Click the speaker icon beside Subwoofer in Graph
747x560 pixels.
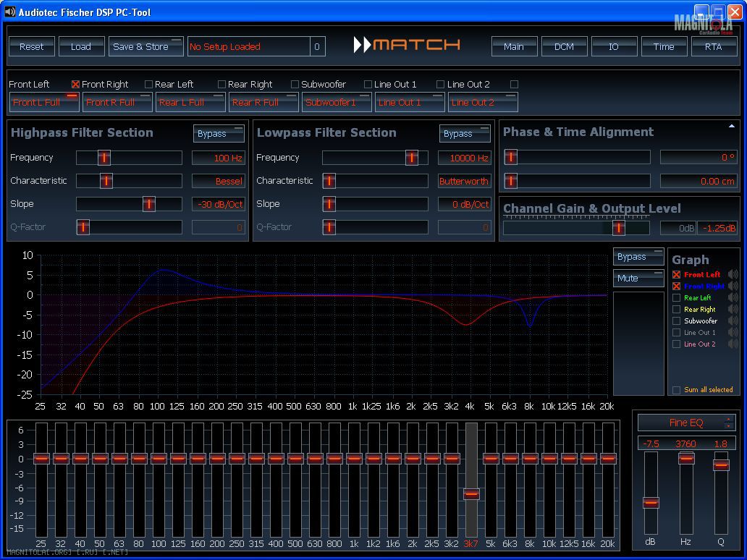(733, 321)
